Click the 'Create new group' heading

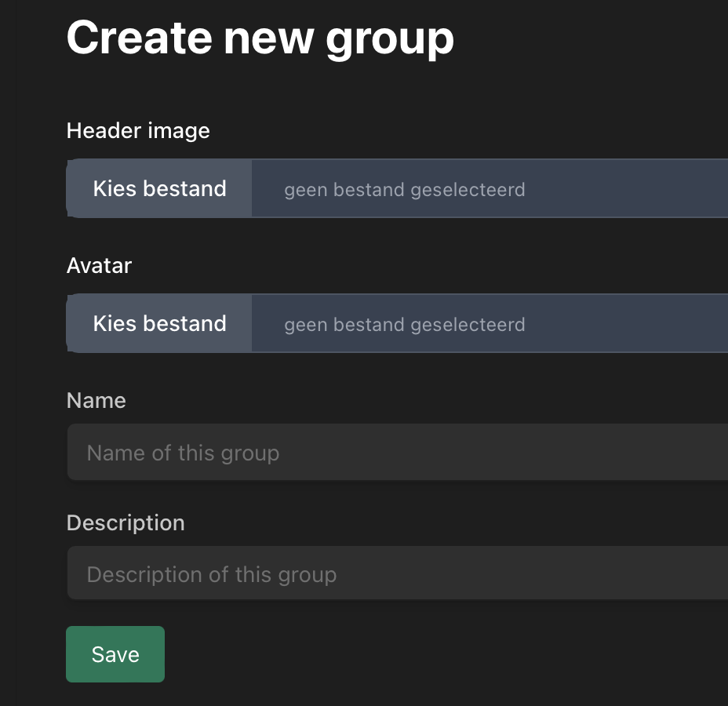click(x=260, y=37)
